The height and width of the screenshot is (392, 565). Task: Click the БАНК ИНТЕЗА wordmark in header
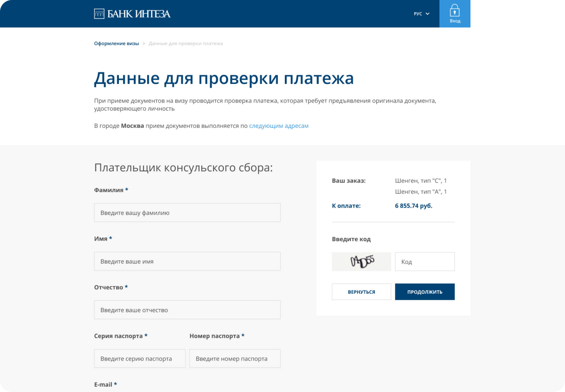139,14
